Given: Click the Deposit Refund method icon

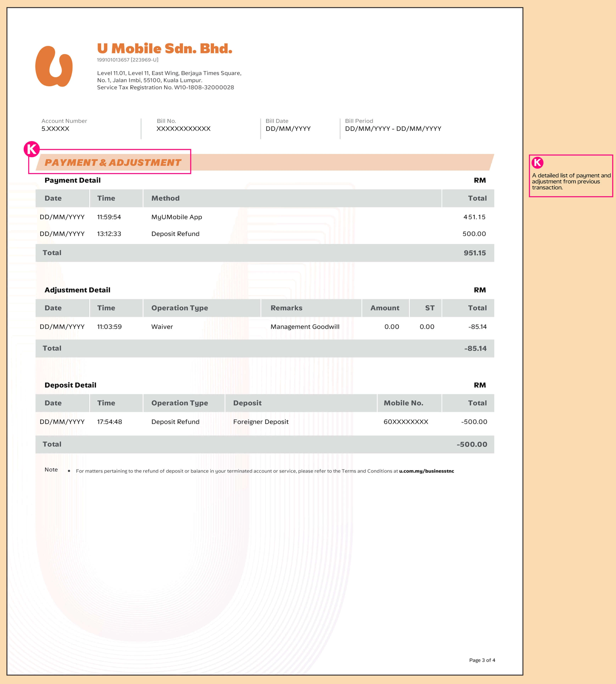Looking at the screenshot, I should point(175,234).
